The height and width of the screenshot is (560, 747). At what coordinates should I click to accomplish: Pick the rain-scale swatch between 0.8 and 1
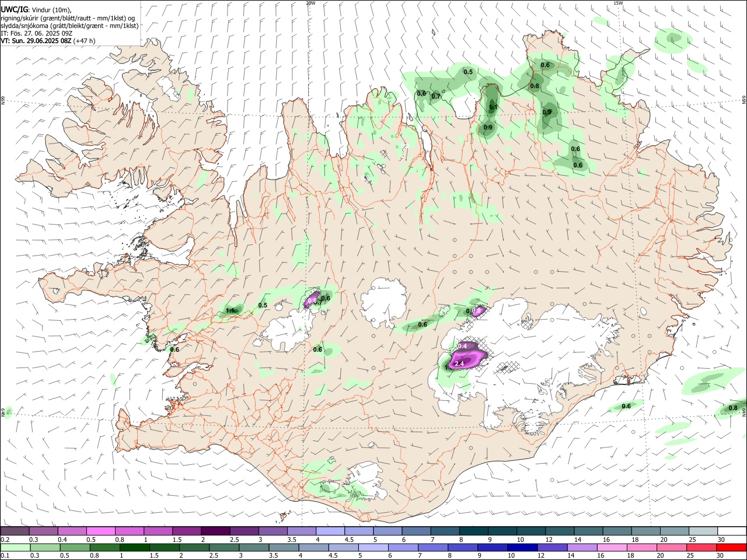(x=104, y=548)
